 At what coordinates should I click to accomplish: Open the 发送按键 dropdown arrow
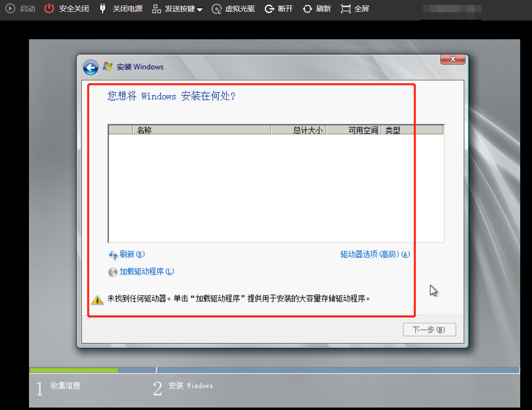coord(199,9)
